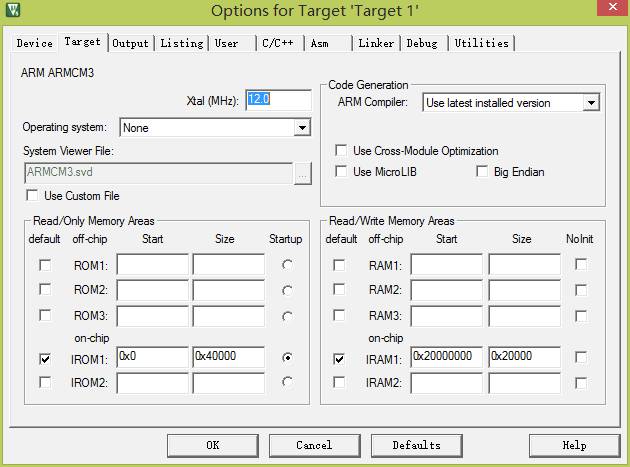Uncheck the IRAM1 default checkbox
This screenshot has height=467, width=630.
pyautogui.click(x=339, y=359)
